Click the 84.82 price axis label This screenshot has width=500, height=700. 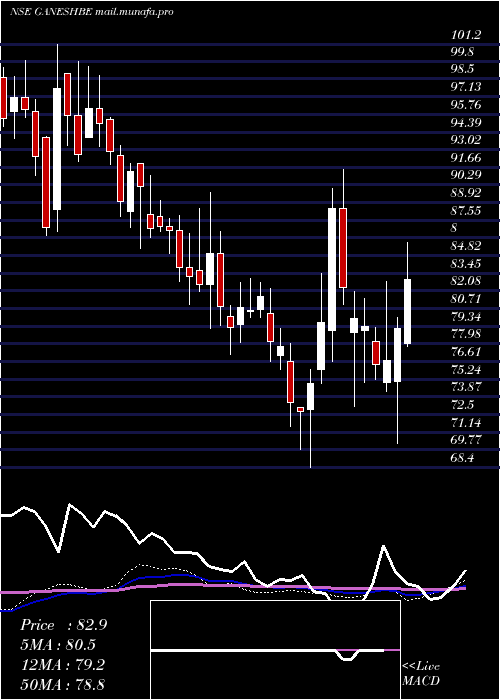point(466,246)
